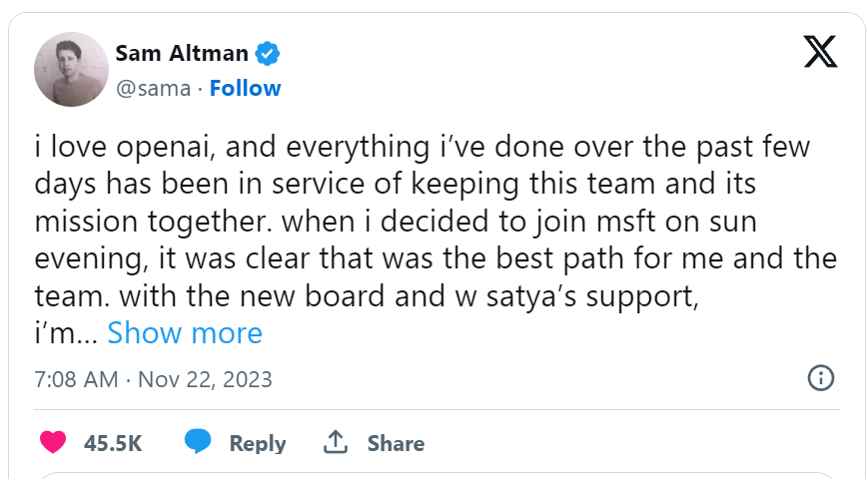Like the tweet with the heart icon
This screenshot has width=868, height=479.
tap(53, 442)
